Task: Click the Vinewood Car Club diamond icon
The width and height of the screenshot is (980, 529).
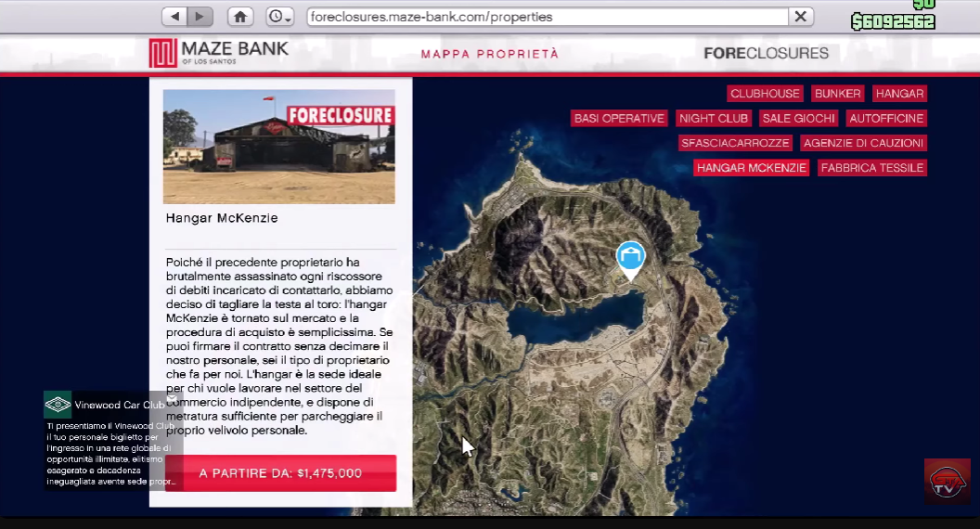Action: coord(58,405)
